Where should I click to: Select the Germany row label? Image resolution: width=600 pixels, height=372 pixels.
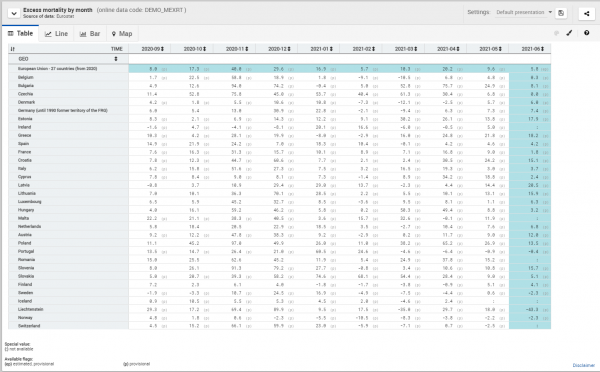pos(63,111)
